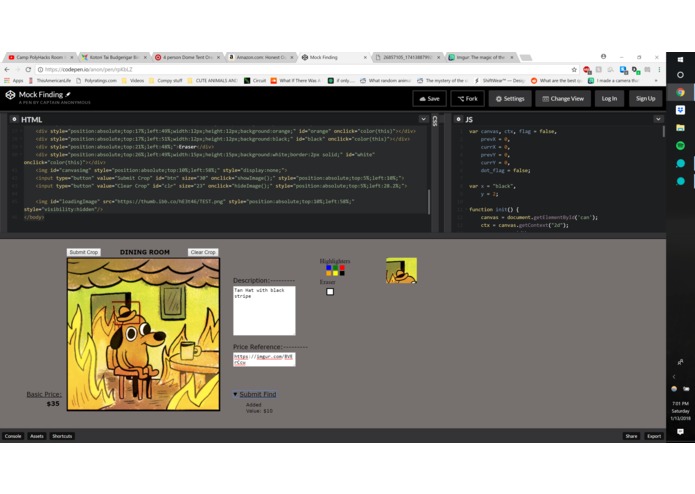Close the Mock Finding tab

[365, 58]
